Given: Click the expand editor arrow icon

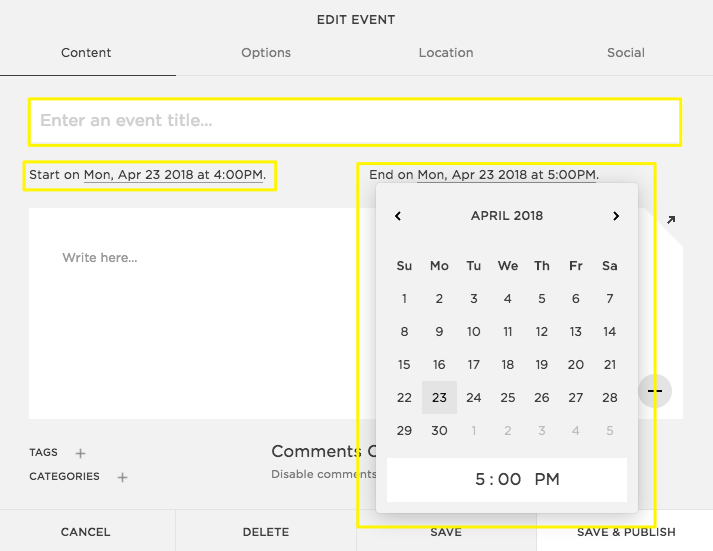Looking at the screenshot, I should tap(670, 220).
